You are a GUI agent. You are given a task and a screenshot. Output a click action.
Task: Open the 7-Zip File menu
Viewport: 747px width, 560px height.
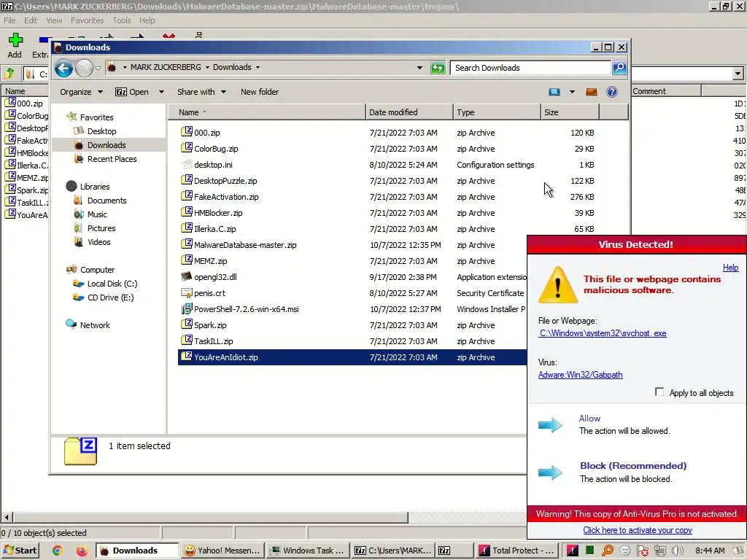click(x=9, y=20)
